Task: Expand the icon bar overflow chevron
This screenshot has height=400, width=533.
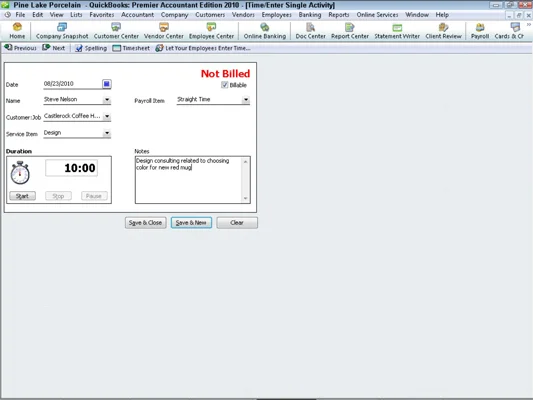Action: (529, 25)
